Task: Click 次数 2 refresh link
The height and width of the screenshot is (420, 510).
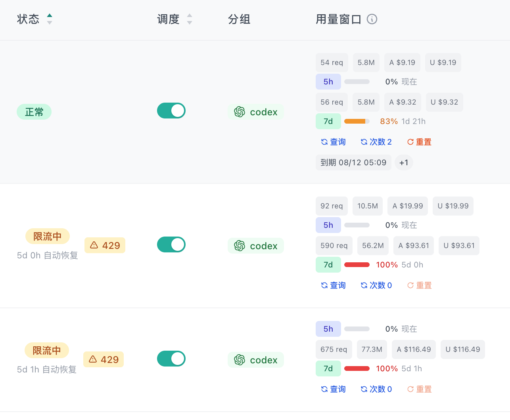Action: point(376,142)
